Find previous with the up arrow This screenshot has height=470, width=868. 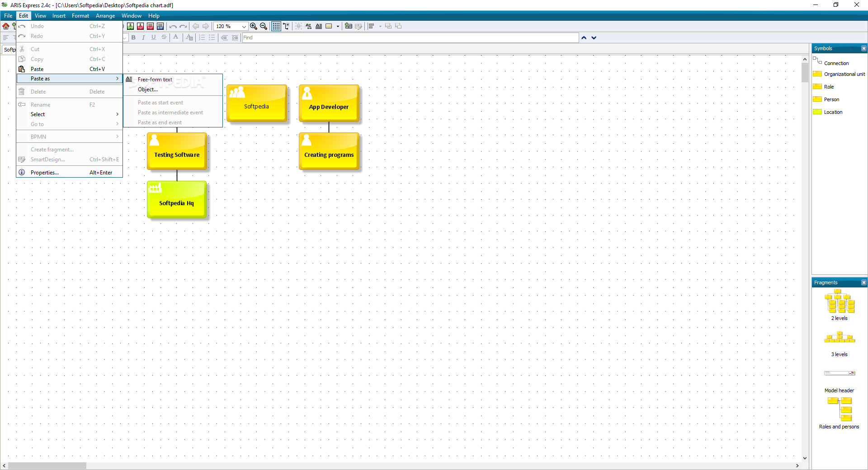tap(584, 38)
